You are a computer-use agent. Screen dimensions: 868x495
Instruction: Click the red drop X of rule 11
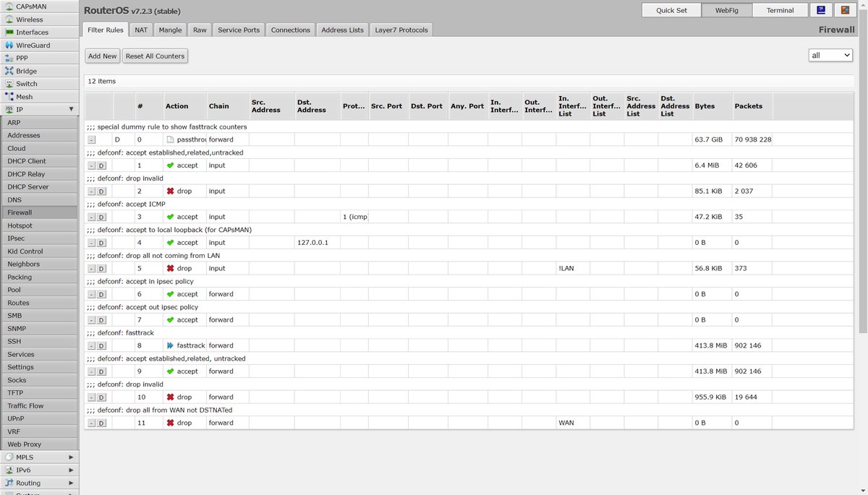(x=170, y=423)
